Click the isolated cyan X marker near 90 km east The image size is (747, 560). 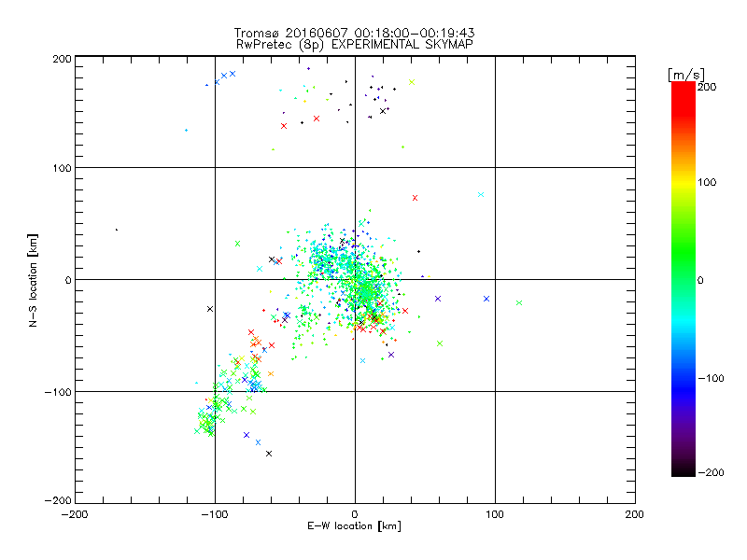(x=481, y=194)
